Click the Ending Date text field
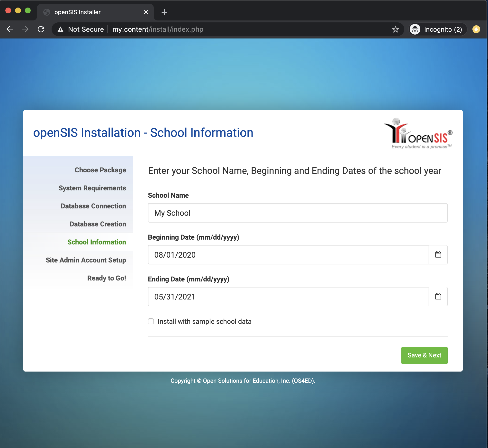Viewport: 488px width, 448px height. click(x=288, y=297)
